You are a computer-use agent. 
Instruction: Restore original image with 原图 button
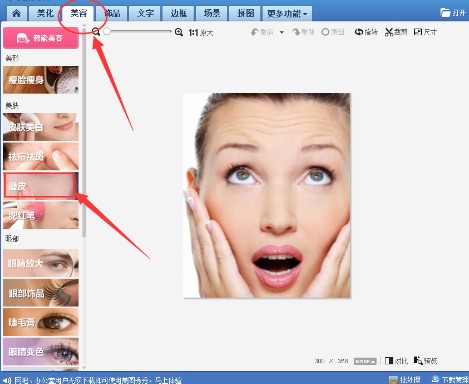tap(333, 32)
